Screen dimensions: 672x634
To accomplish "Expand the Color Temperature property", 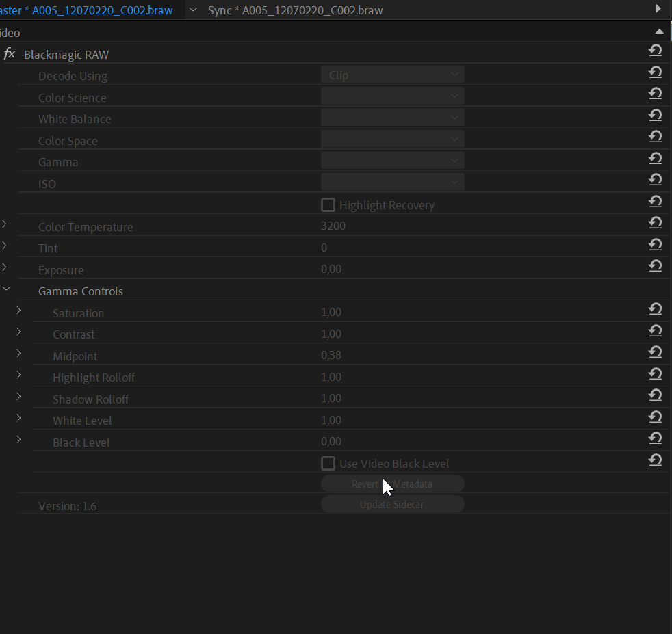I will 4,224.
